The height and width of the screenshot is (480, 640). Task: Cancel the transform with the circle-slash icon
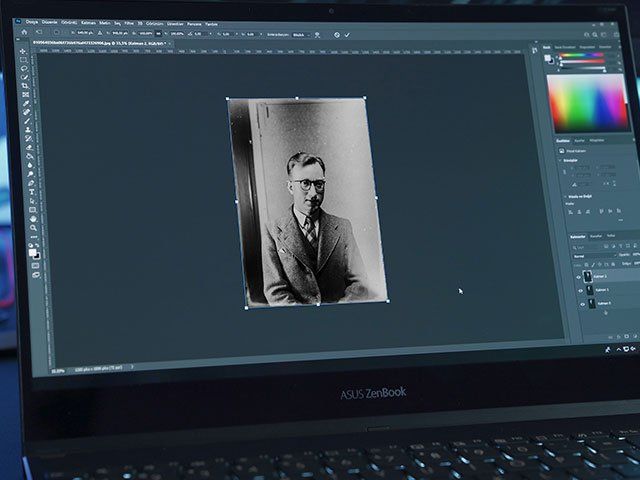coord(337,35)
